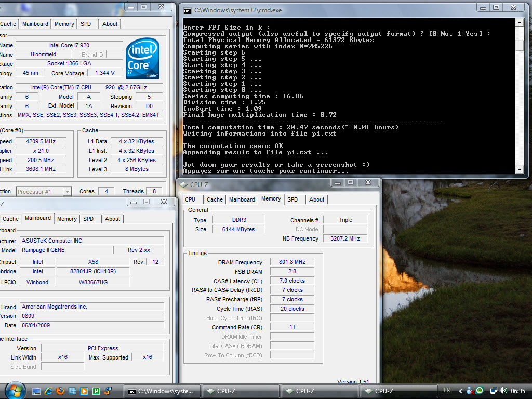Open Memory tab in top-left CPU-Z window

click(x=64, y=24)
